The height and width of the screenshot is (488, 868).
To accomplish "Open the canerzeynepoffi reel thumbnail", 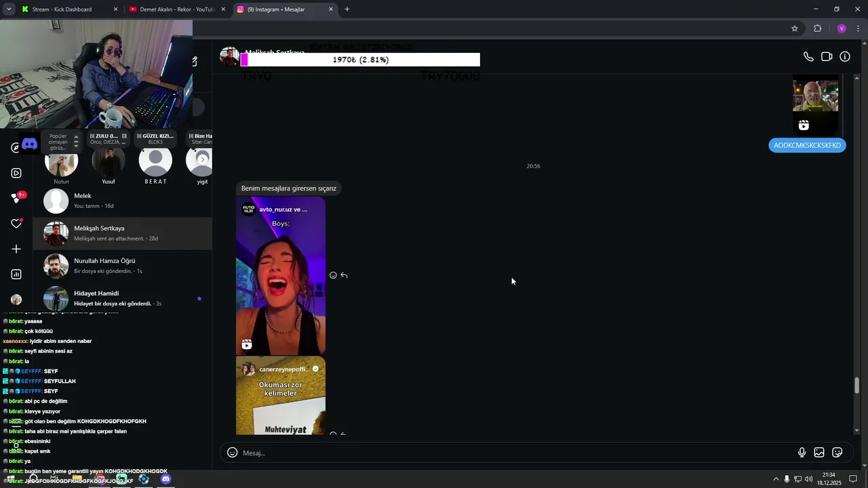I will point(281,396).
